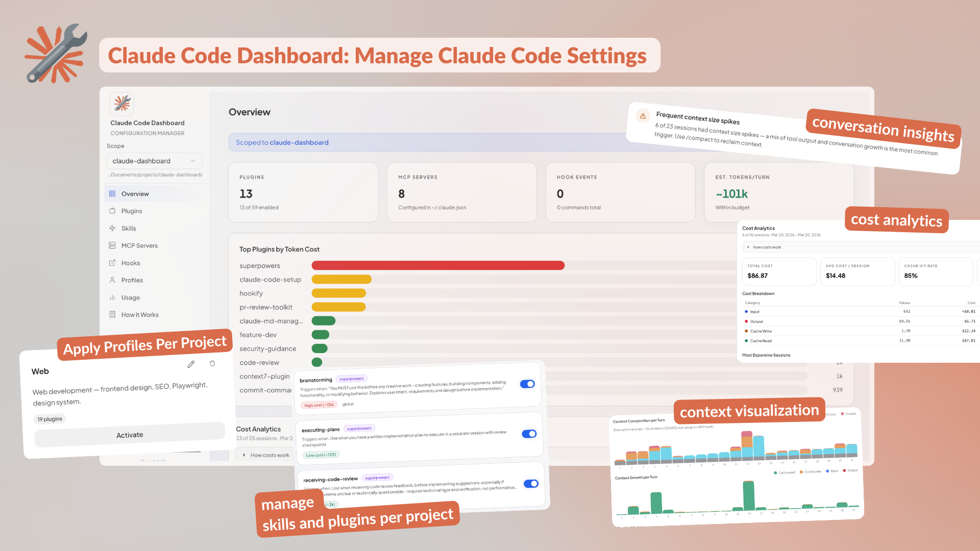
Task: Delete the Web profile with trash icon
Action: 212,363
